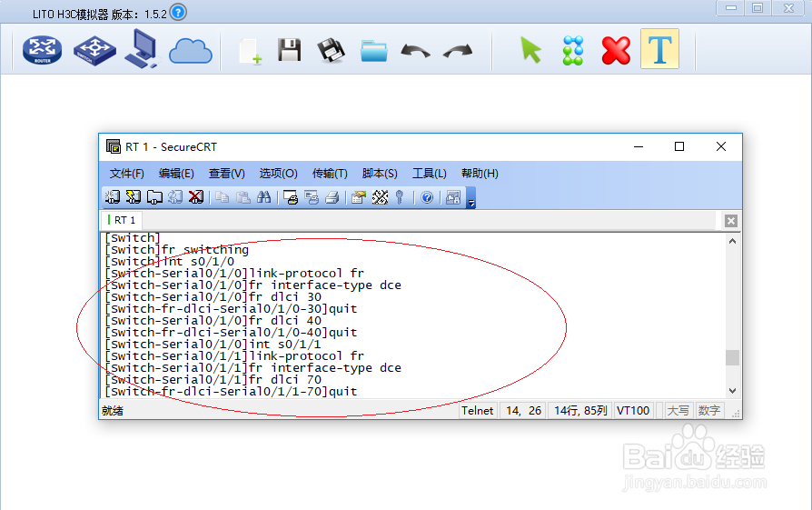Open the 传输(T) menu
The width and height of the screenshot is (812, 510).
pyautogui.click(x=330, y=173)
